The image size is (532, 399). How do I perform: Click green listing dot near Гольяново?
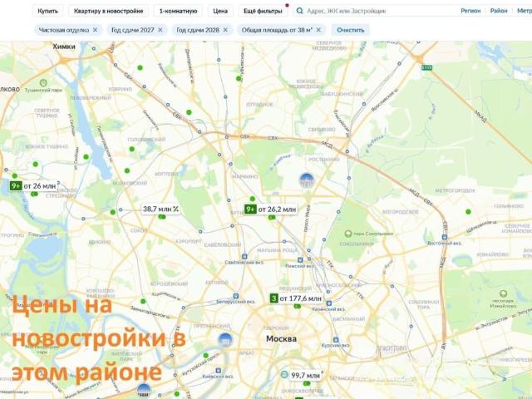point(468,212)
